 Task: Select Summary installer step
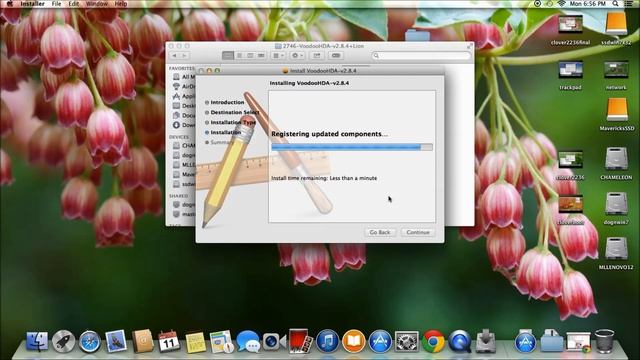coord(222,142)
